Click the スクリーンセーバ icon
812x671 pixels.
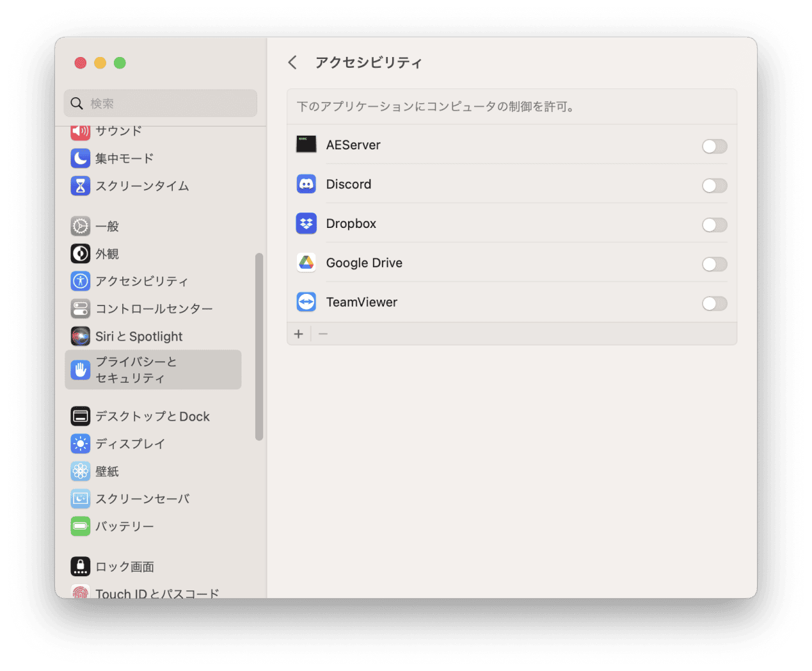[81, 499]
